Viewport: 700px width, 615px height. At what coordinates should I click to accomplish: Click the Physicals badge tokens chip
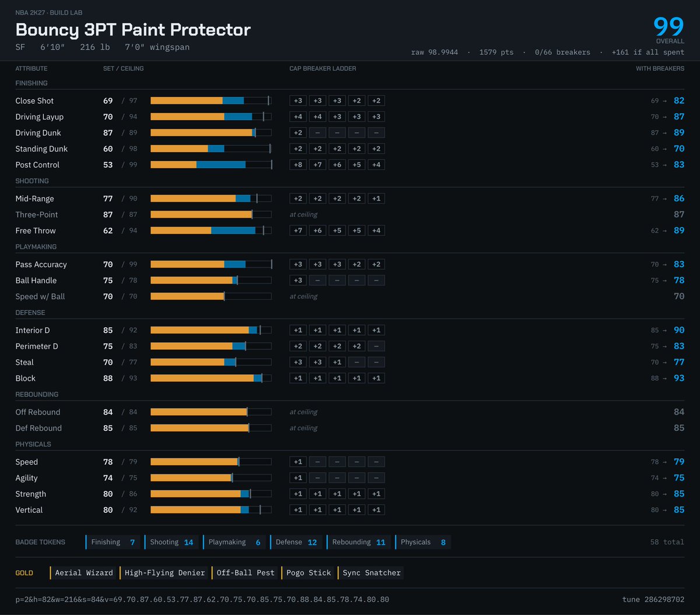pos(423,542)
